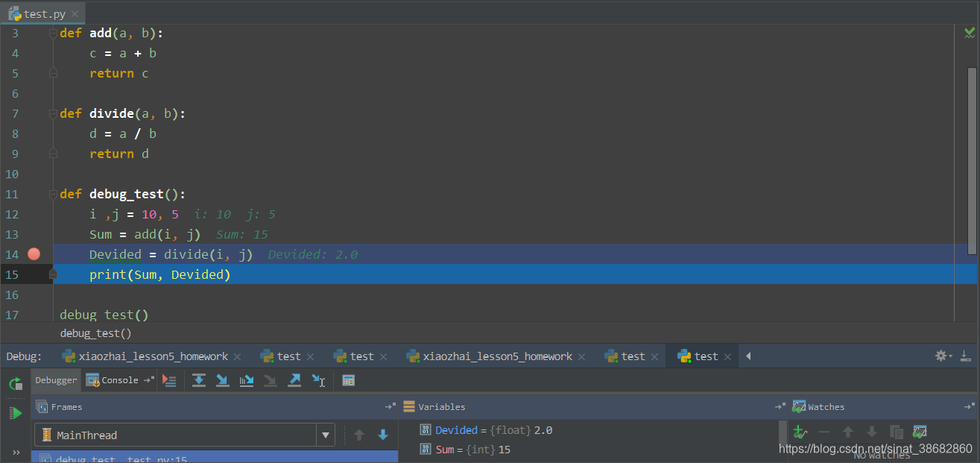Hide the Variables panel pin icon
Screen dimensions: 980x463
tap(780, 407)
